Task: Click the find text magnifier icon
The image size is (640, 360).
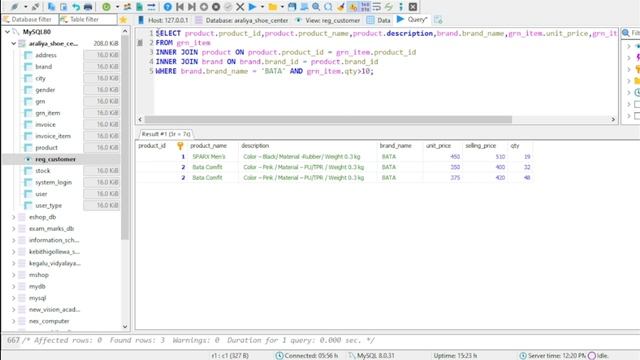Action: pyautogui.click(x=316, y=7)
